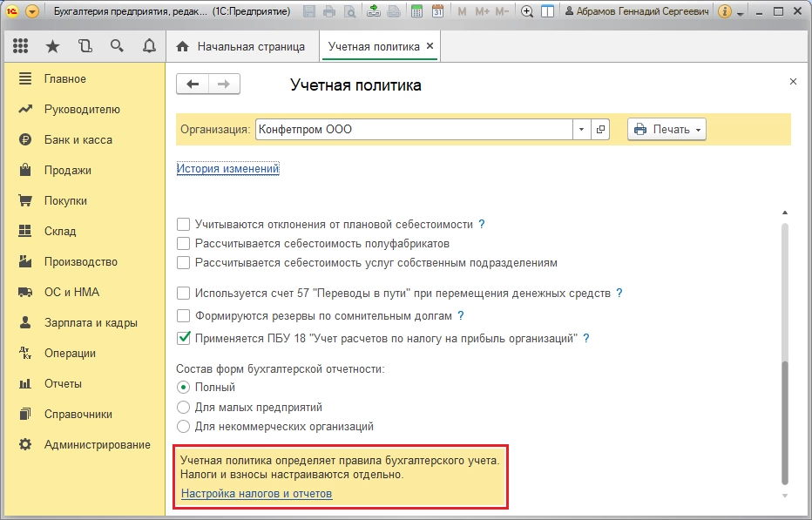Image resolution: width=812 pixels, height=520 pixels.
Task: Open the История изменений link
Action: point(227,169)
